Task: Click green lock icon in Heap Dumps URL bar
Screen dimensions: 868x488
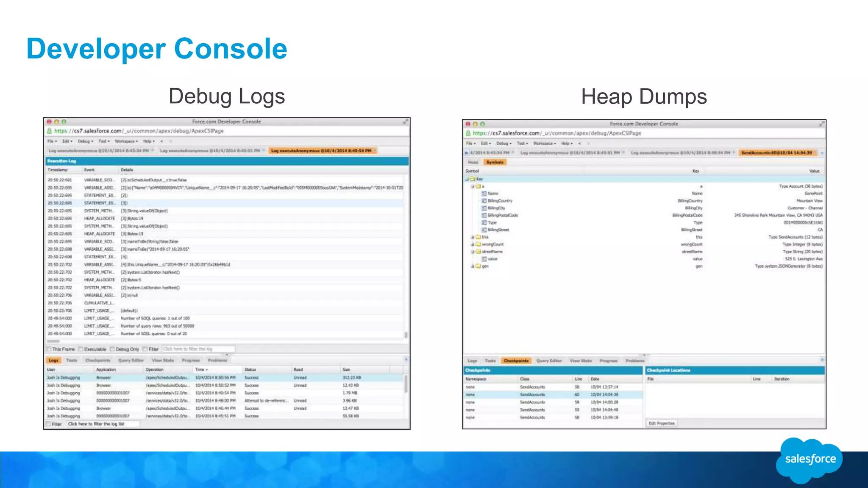Action: 468,133
